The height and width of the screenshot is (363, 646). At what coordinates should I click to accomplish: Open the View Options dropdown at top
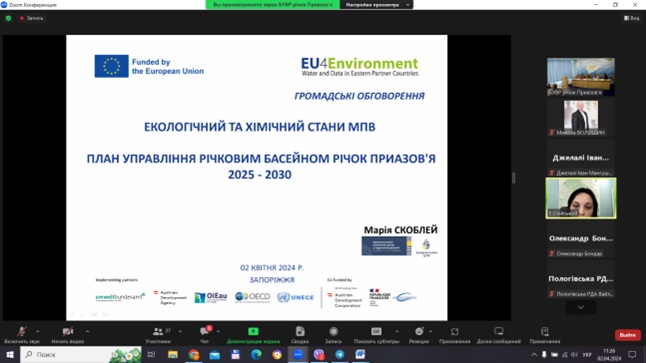click(377, 5)
